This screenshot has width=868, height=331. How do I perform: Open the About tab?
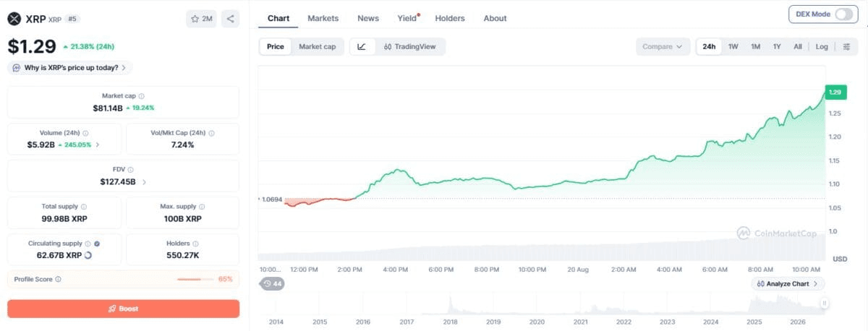(495, 18)
